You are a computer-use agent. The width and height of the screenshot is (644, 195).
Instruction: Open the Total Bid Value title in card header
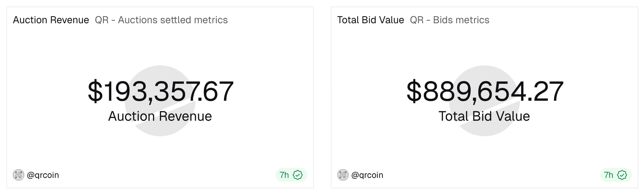pos(370,20)
